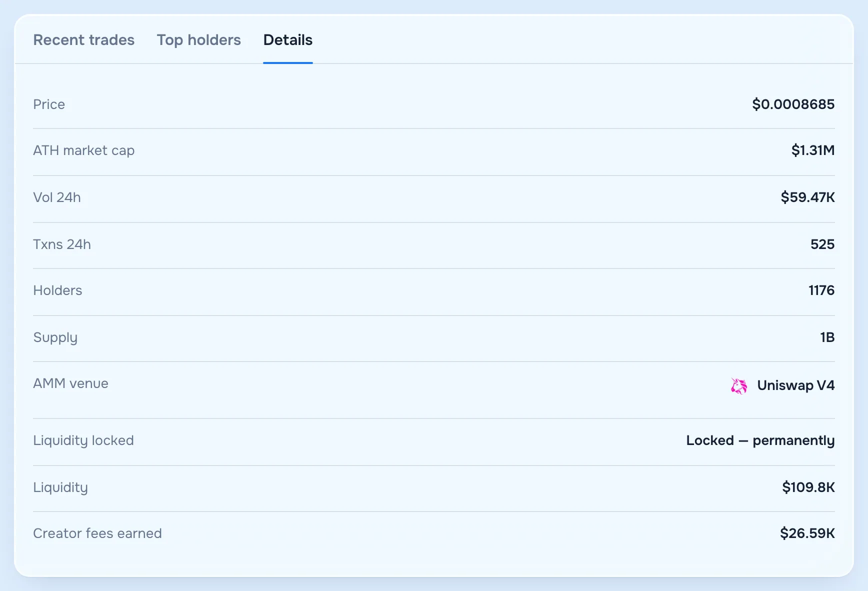Click the Holders count 1176
The image size is (868, 591).
click(x=821, y=290)
